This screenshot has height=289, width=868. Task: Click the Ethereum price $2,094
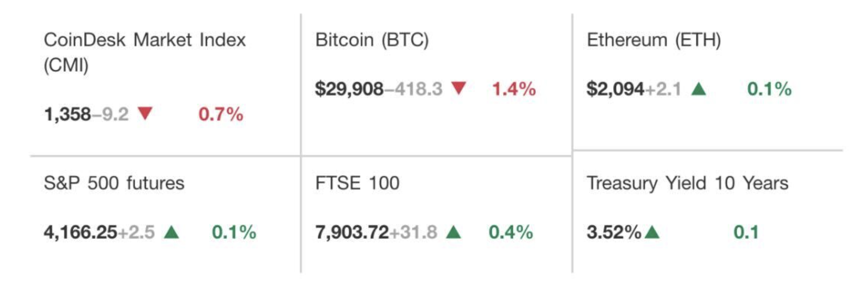[615, 89]
